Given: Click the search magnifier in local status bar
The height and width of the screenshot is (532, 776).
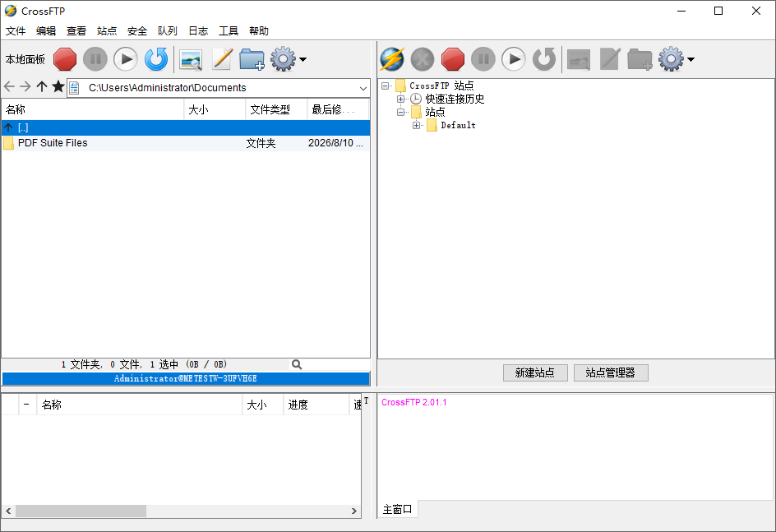Looking at the screenshot, I should (297, 365).
